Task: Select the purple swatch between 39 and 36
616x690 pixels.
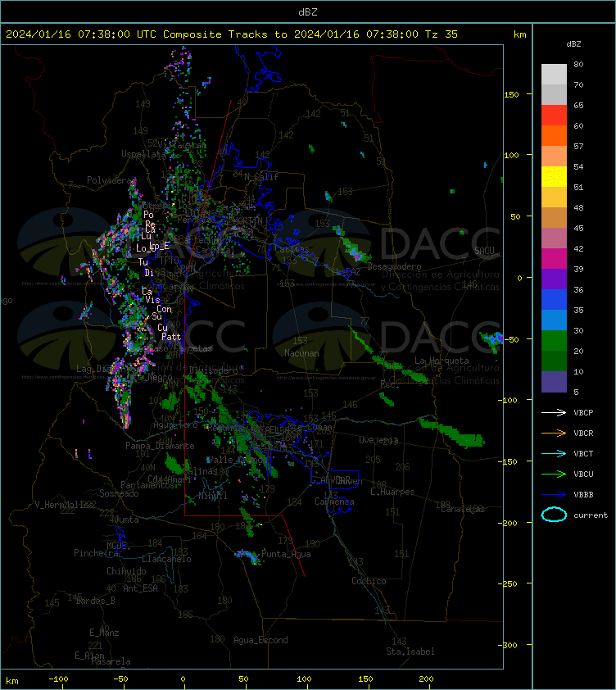Action: click(x=554, y=279)
